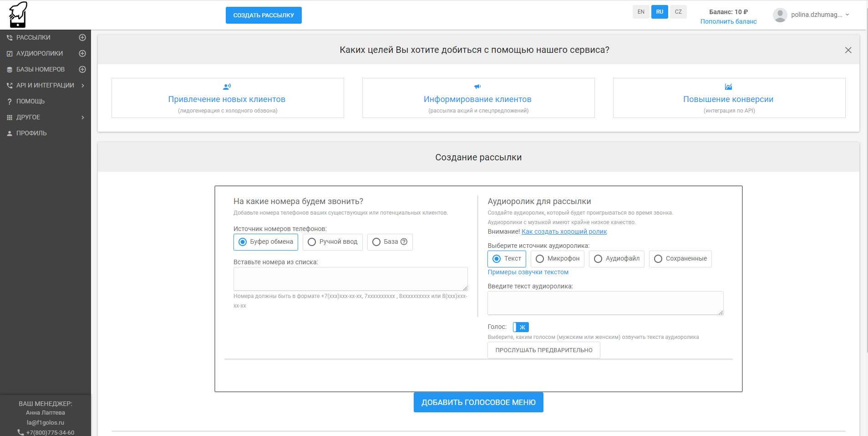
Task: Choose Информирование клиентов goal card
Action: [478, 98]
